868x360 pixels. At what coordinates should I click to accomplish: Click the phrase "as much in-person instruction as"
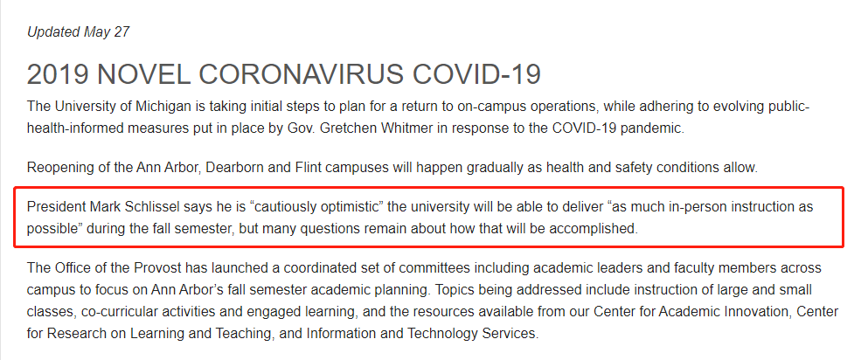tap(711, 207)
